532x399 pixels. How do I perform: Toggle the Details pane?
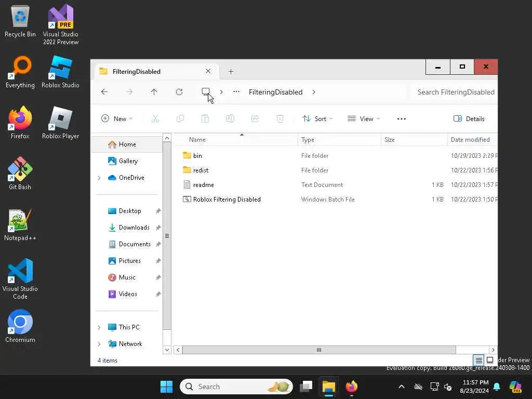[x=469, y=119]
